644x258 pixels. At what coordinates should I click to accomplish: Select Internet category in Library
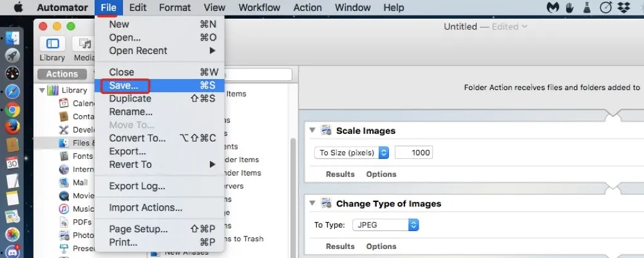(x=77, y=169)
